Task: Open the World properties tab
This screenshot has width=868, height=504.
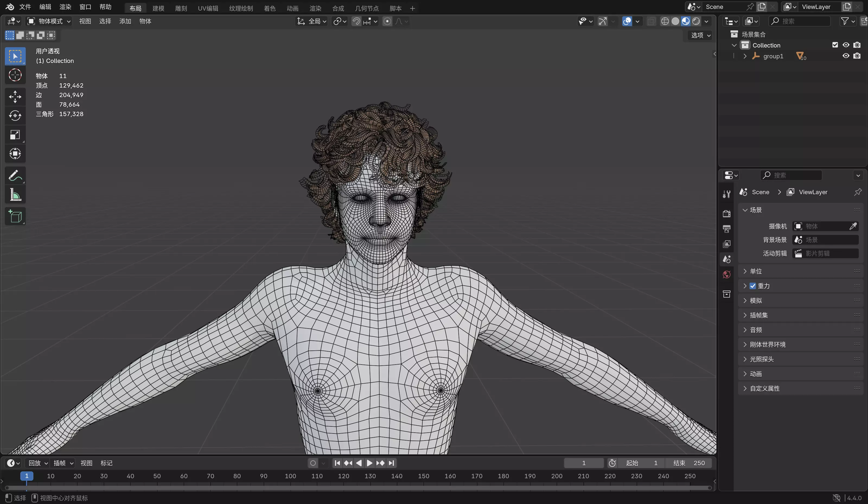Action: [x=727, y=275]
